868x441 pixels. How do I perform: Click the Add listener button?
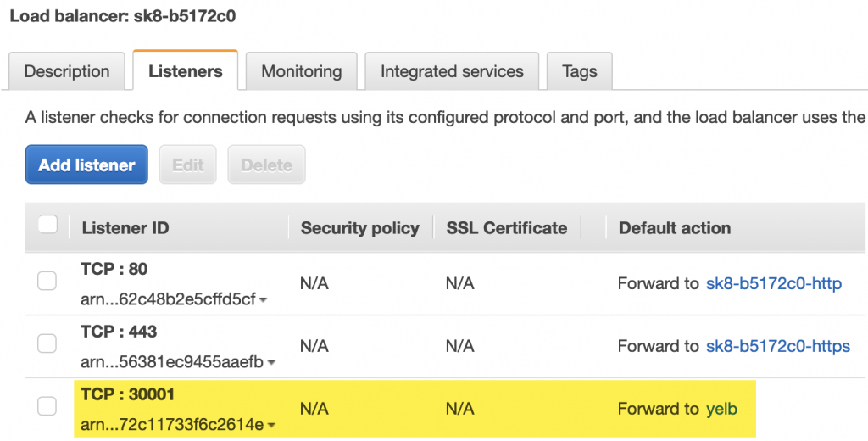coord(86,165)
